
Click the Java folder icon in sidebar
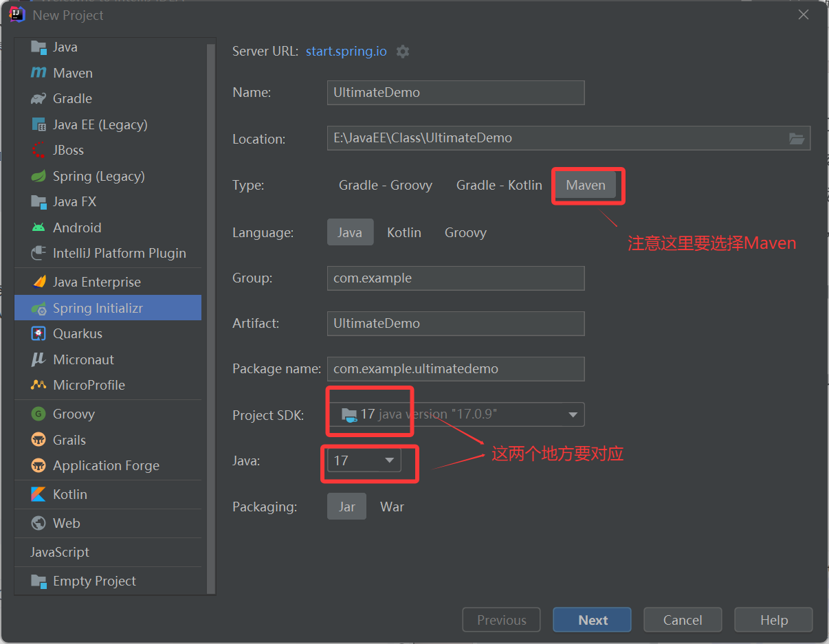[x=38, y=47]
